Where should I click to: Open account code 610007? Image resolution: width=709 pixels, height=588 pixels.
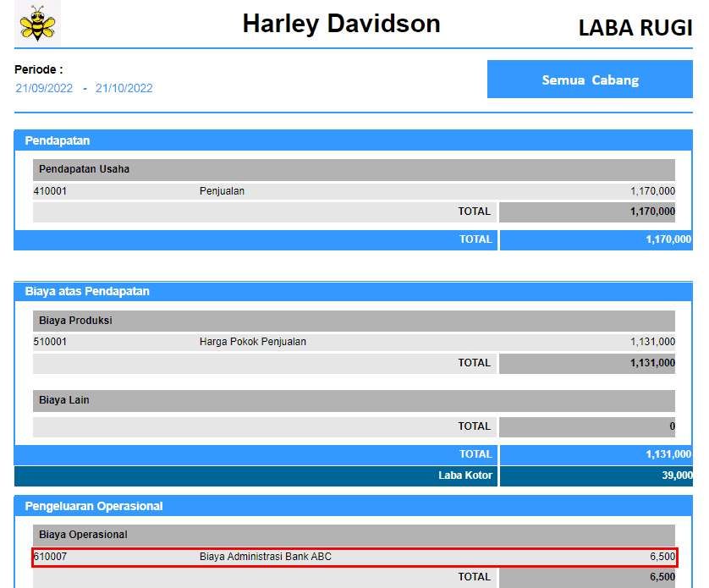(50, 557)
